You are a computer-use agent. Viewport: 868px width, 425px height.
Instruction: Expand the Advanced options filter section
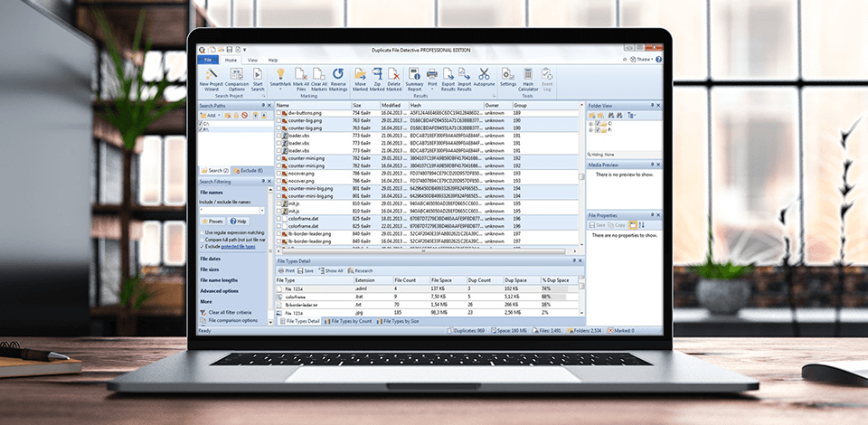click(x=219, y=291)
